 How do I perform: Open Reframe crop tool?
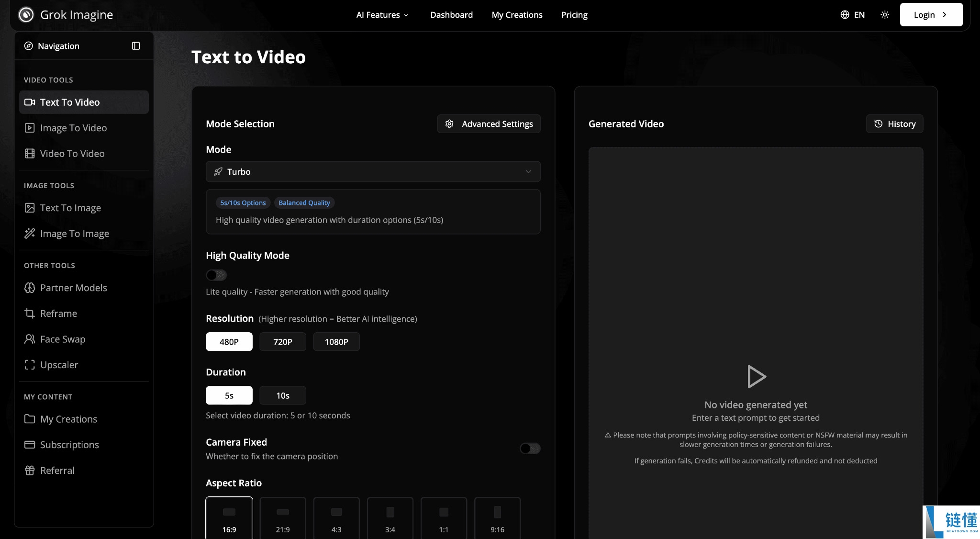(58, 314)
